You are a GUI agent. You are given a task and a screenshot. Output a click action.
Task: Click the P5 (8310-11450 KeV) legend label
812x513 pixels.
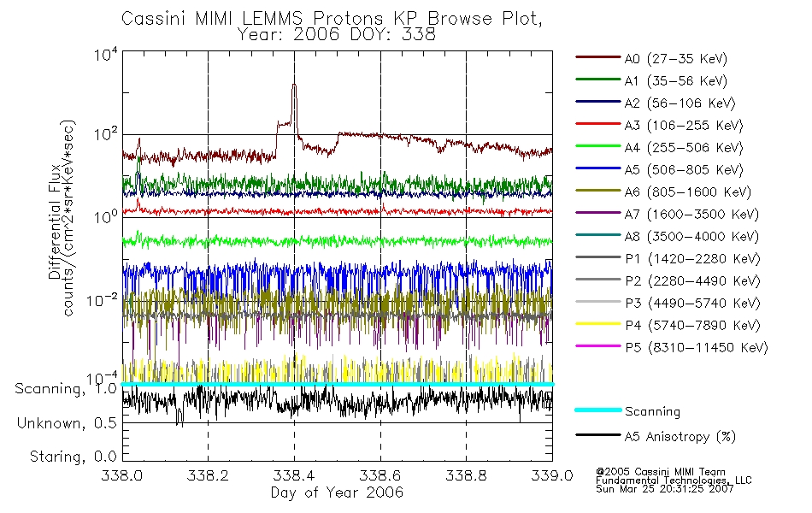tap(697, 348)
